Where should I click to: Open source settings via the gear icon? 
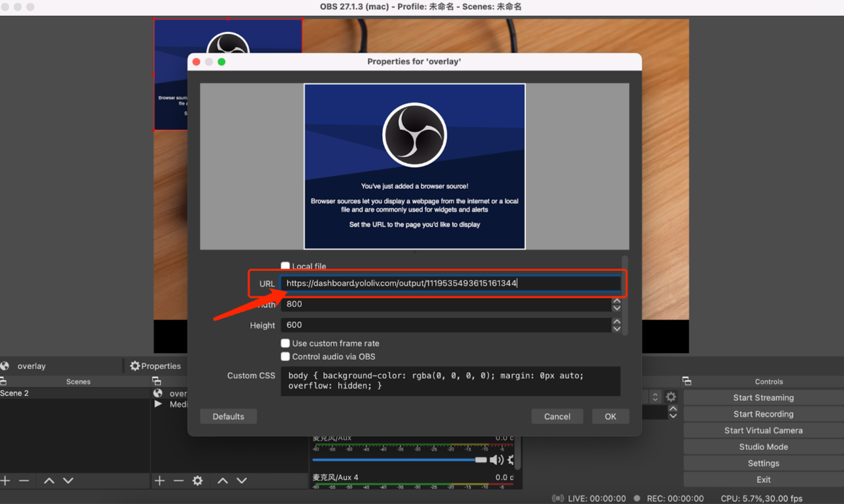coord(196,480)
